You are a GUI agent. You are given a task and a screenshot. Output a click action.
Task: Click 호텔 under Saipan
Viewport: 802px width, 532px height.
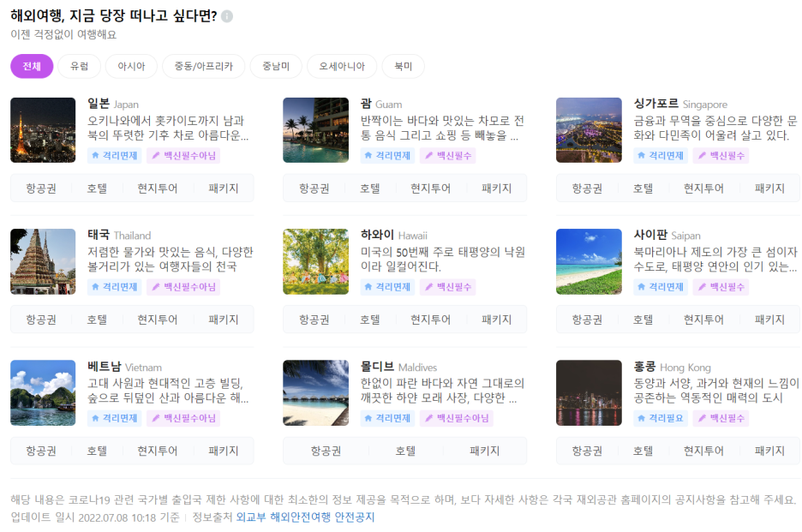(x=643, y=320)
